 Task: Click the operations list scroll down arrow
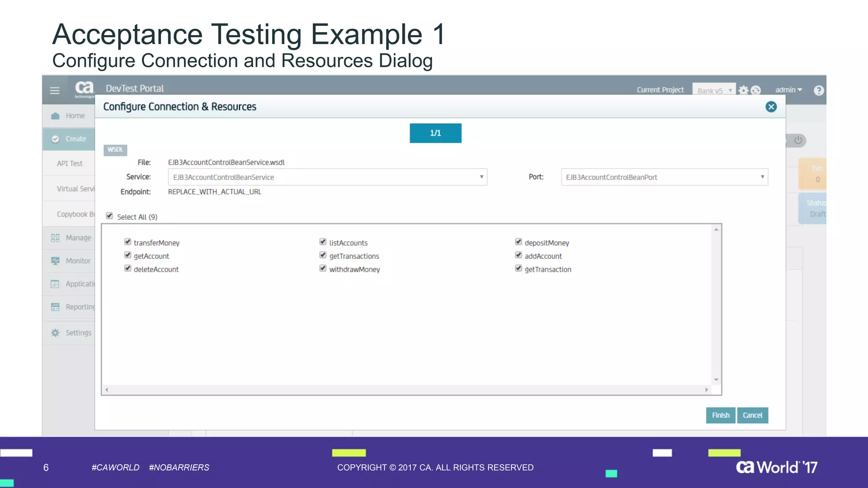[x=716, y=380]
